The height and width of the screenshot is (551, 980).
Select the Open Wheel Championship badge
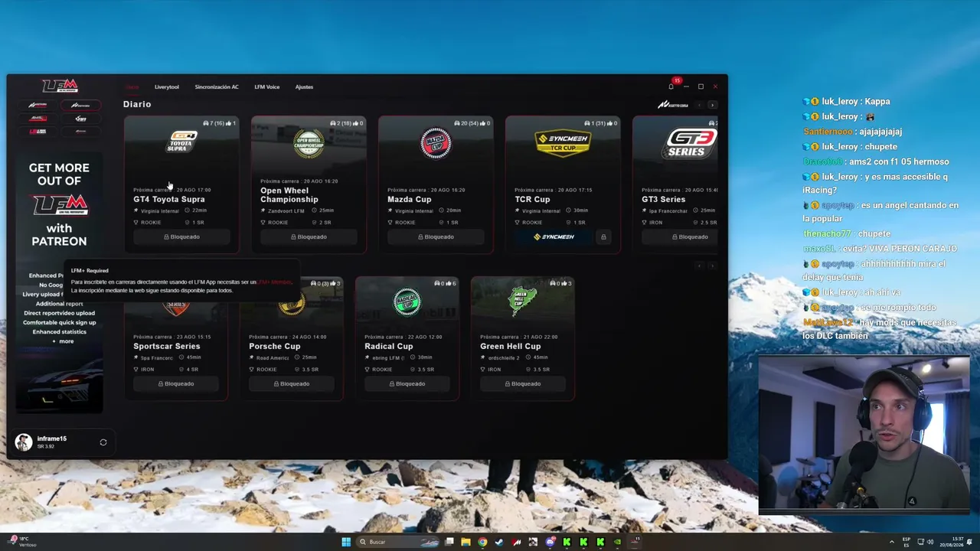(x=309, y=143)
